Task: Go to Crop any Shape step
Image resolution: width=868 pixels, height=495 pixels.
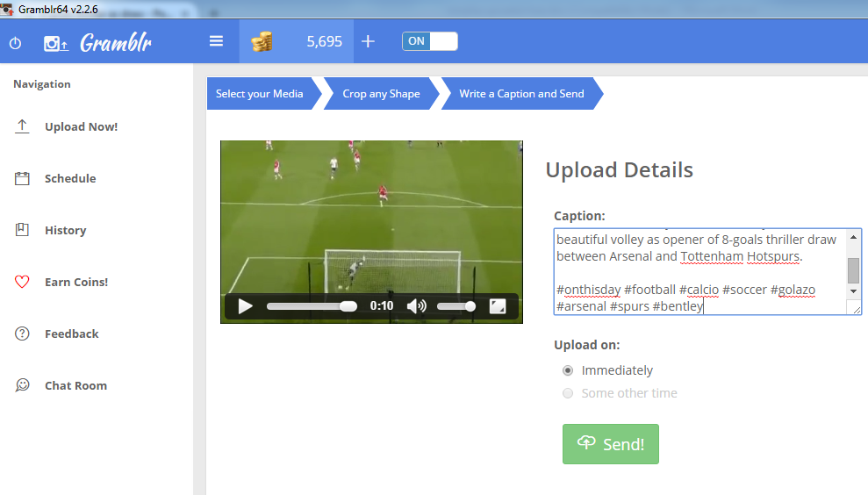Action: pos(382,94)
